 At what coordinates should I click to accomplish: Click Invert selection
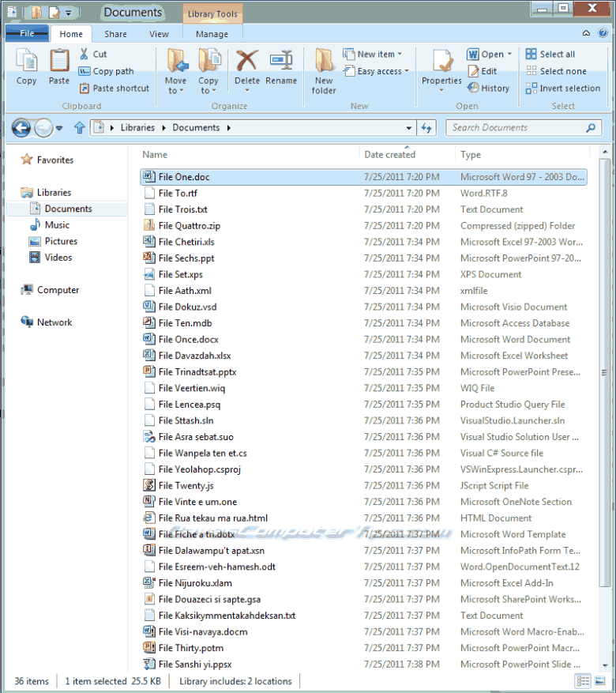563,88
